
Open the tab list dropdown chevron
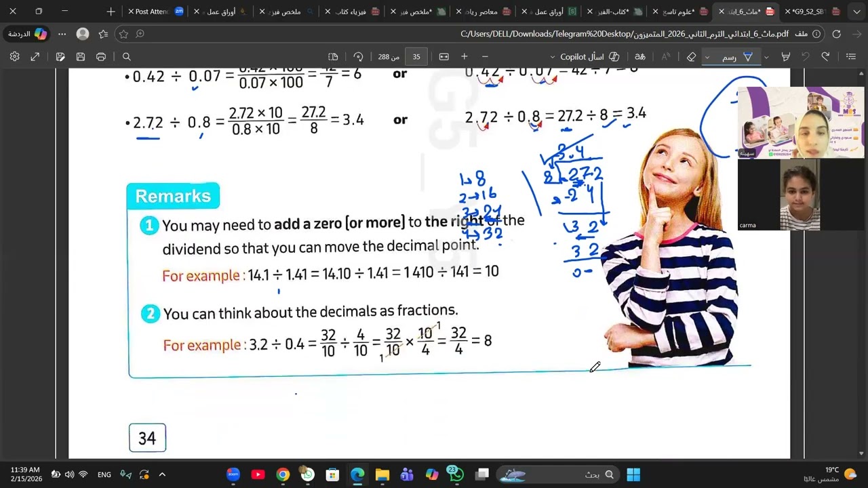pyautogui.click(x=857, y=12)
